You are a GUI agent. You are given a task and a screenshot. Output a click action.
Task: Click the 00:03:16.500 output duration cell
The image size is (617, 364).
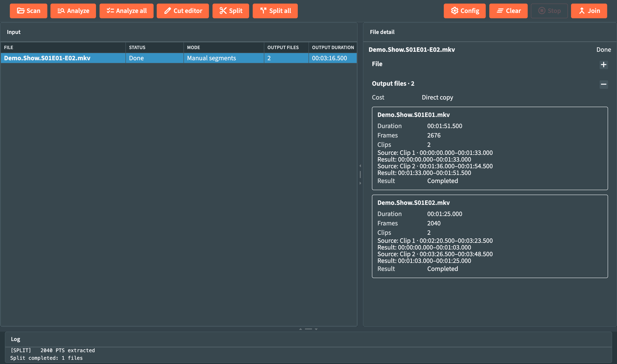point(333,58)
